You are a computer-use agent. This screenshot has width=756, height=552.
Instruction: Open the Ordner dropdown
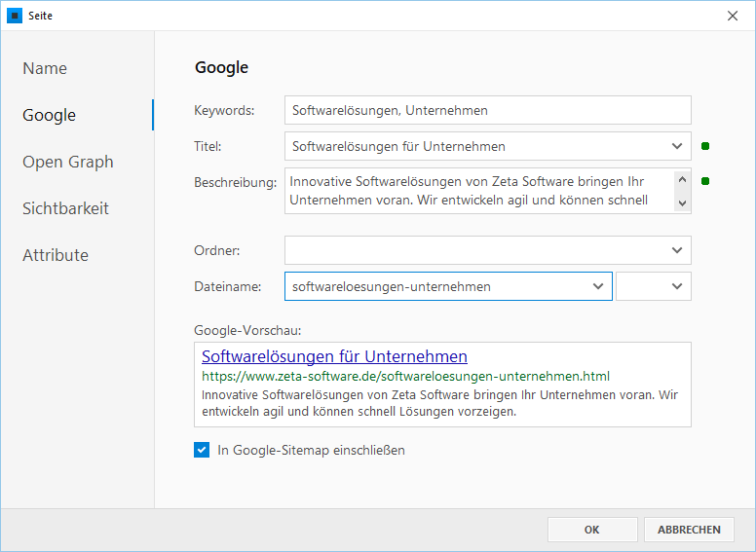coord(677,250)
